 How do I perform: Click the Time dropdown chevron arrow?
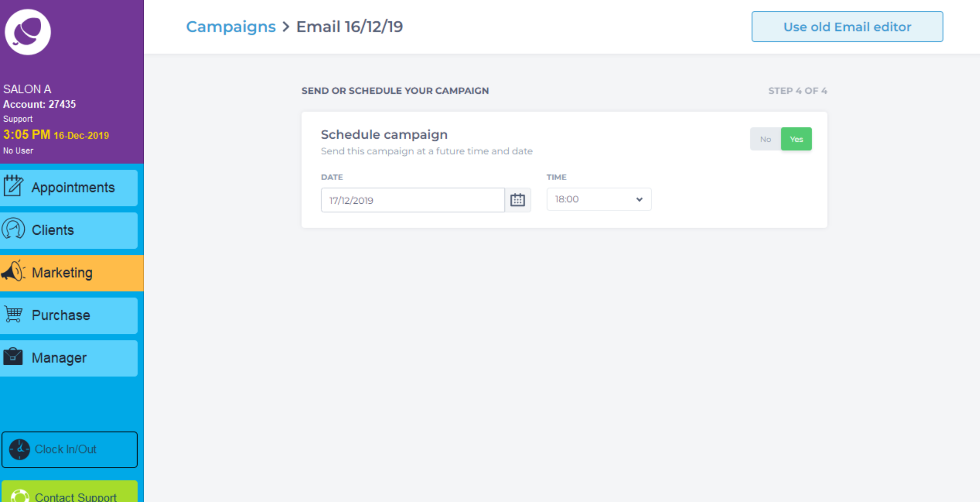(x=639, y=200)
